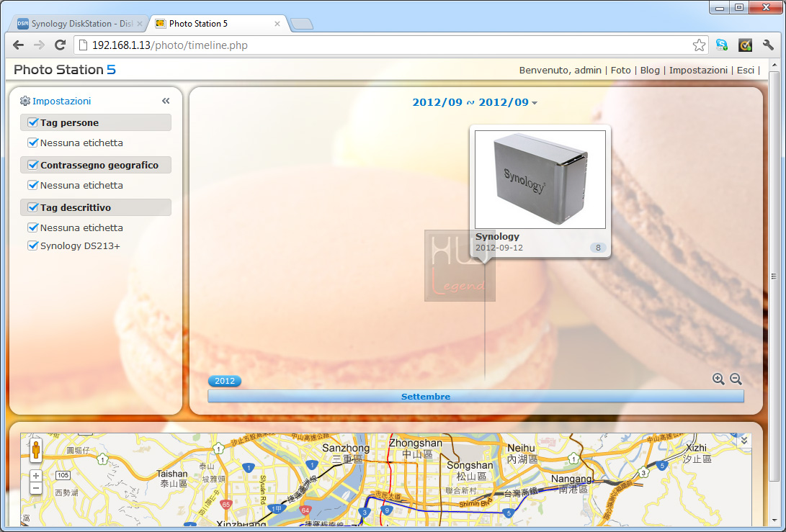Bookmark this page with the star icon
This screenshot has width=786, height=532.
pos(699,45)
